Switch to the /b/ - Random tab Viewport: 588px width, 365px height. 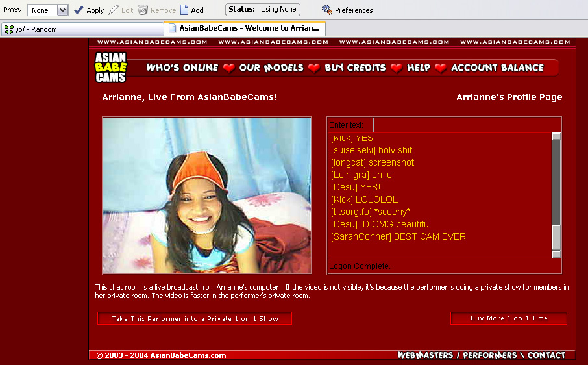[x=82, y=29]
